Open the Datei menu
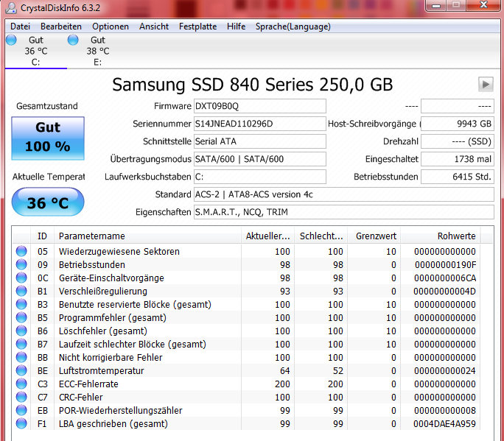 [x=20, y=27]
